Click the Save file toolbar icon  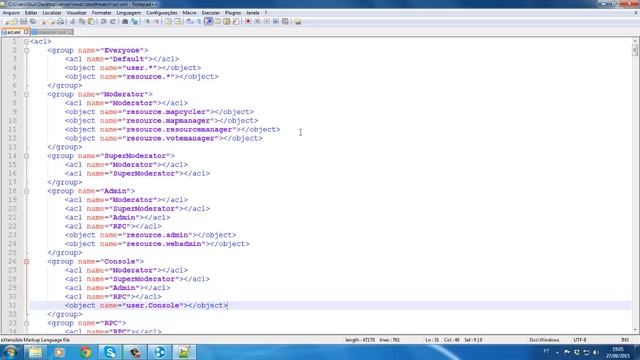pyautogui.click(x=23, y=21)
